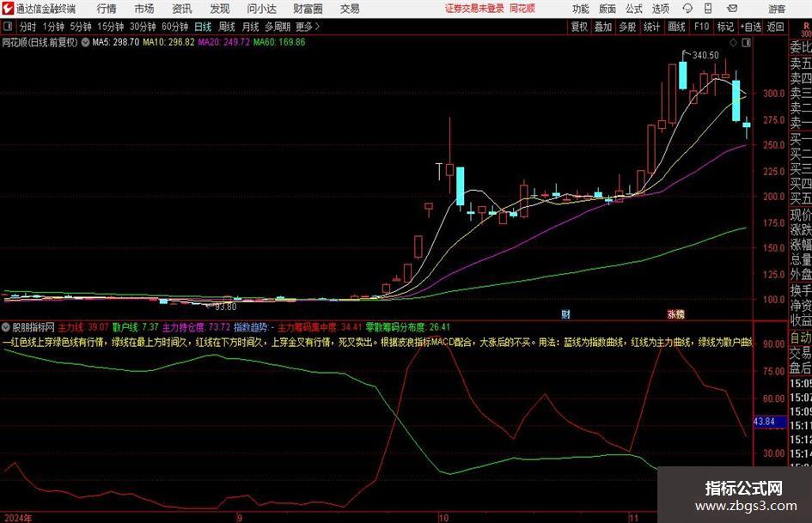Select the 日线 daily period tab
Image resolution: width=812 pixels, height=523 pixels.
(x=203, y=27)
